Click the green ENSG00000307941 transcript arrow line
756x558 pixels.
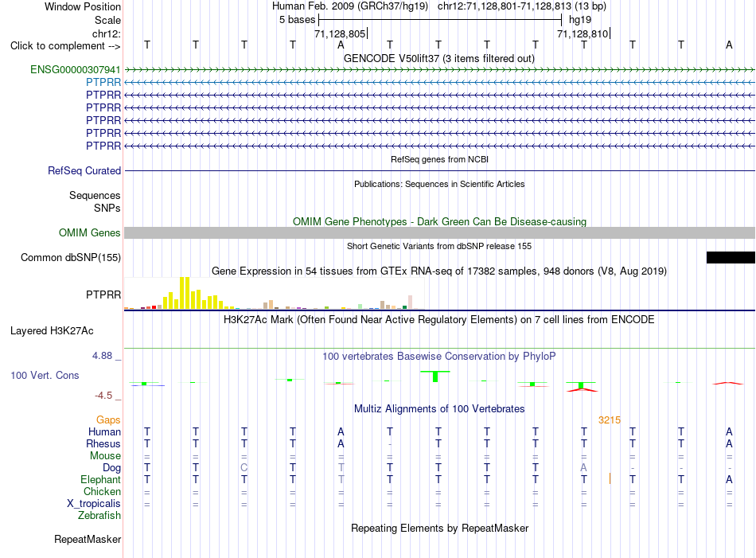pos(439,70)
